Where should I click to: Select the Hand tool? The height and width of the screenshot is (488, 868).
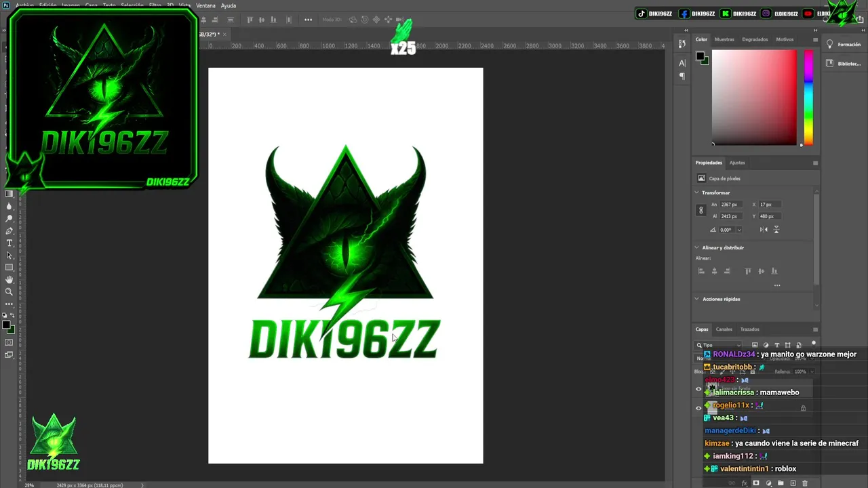pos(9,279)
